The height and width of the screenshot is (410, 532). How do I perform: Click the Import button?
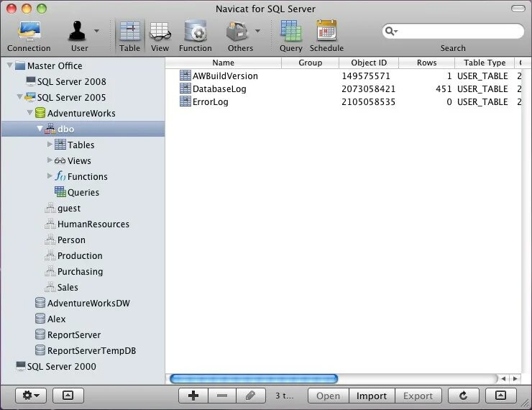pos(372,396)
